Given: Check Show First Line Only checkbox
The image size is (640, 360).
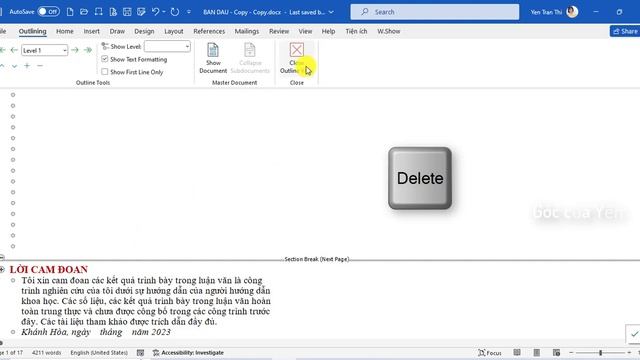Looking at the screenshot, I should point(105,72).
